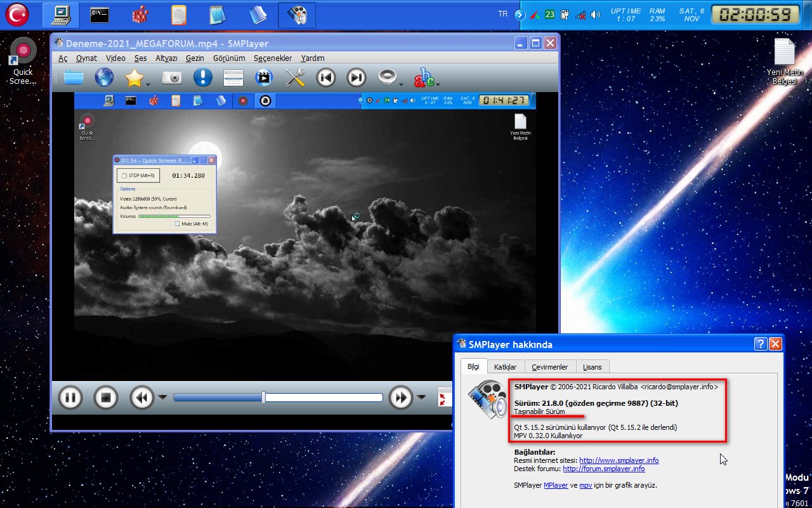Image resolution: width=812 pixels, height=508 pixels.
Task: Switch to the Lisans tab
Action: pyautogui.click(x=593, y=367)
